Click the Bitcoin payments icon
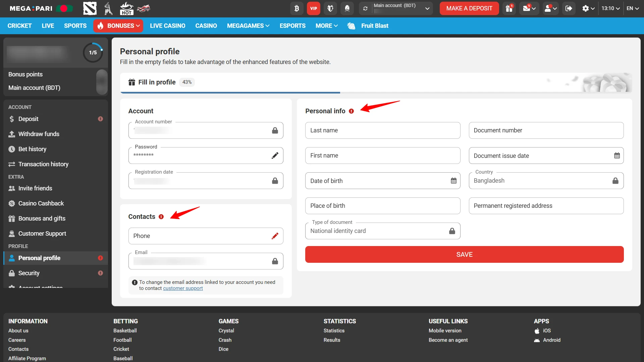This screenshot has height=362, width=644. point(297,8)
